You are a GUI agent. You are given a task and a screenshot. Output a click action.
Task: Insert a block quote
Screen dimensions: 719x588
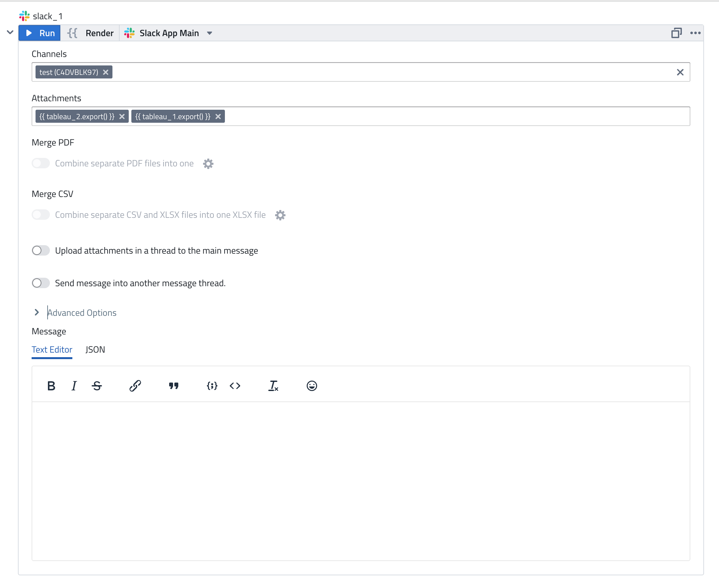174,386
